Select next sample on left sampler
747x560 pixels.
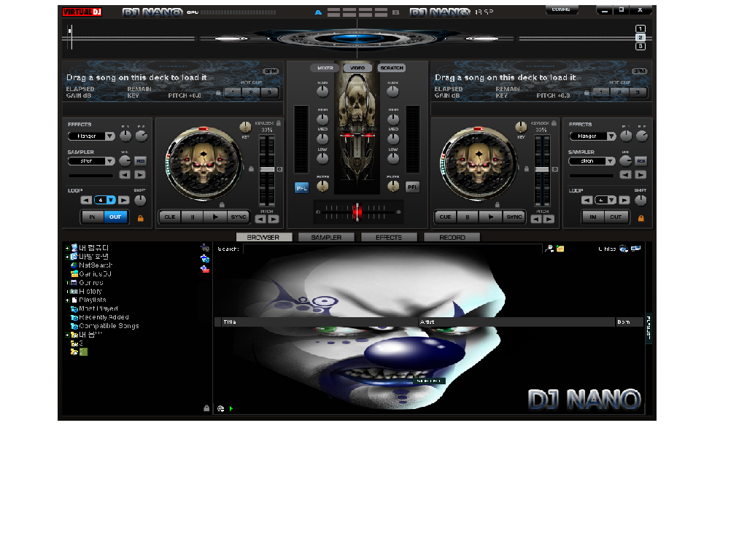pos(139,175)
